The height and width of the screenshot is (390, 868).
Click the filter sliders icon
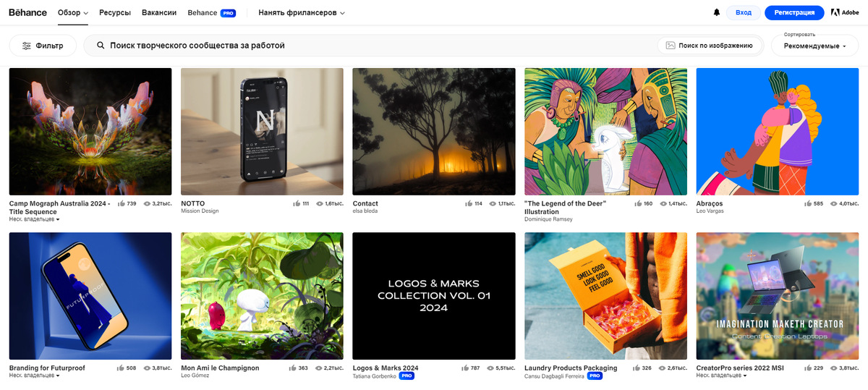point(27,46)
